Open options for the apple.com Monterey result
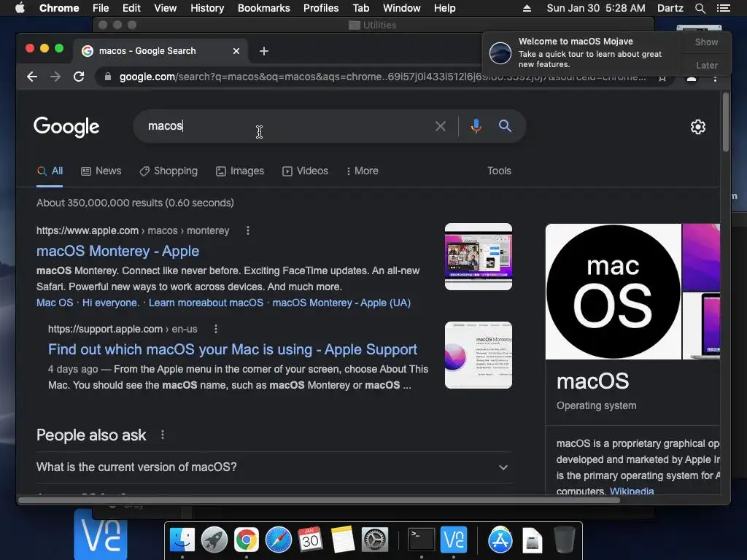This screenshot has height=560, width=747. tap(248, 230)
